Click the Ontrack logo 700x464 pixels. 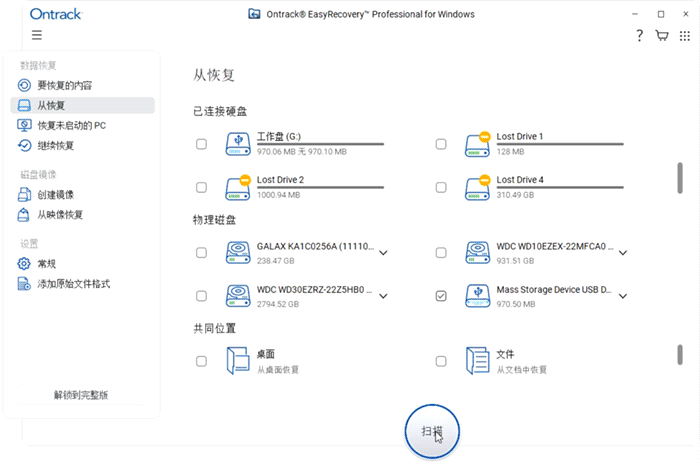(56, 14)
